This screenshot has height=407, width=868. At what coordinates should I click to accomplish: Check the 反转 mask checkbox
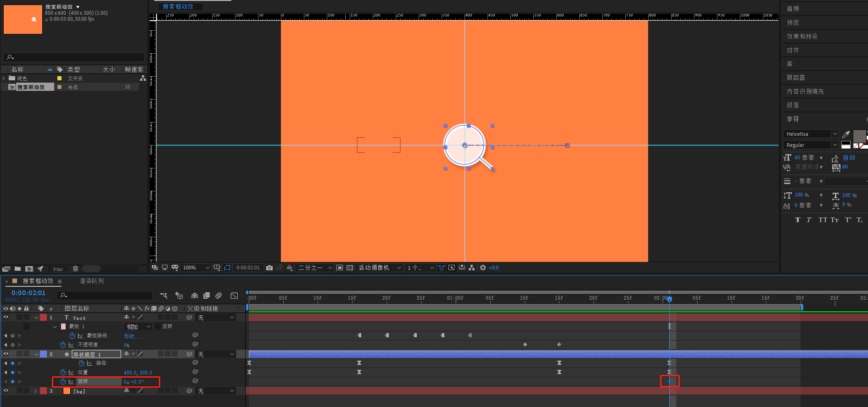(x=158, y=326)
